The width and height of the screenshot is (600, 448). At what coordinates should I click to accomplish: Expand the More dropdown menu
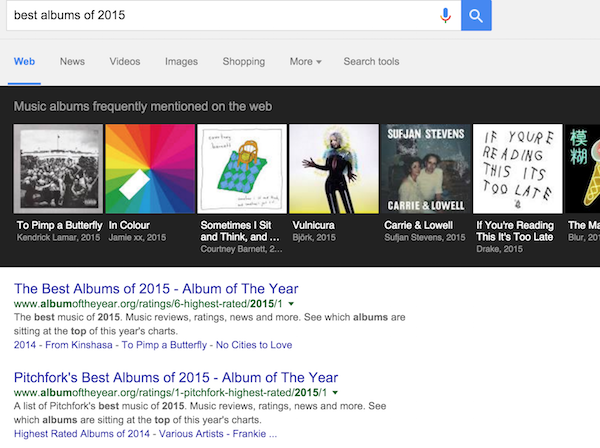(x=305, y=62)
